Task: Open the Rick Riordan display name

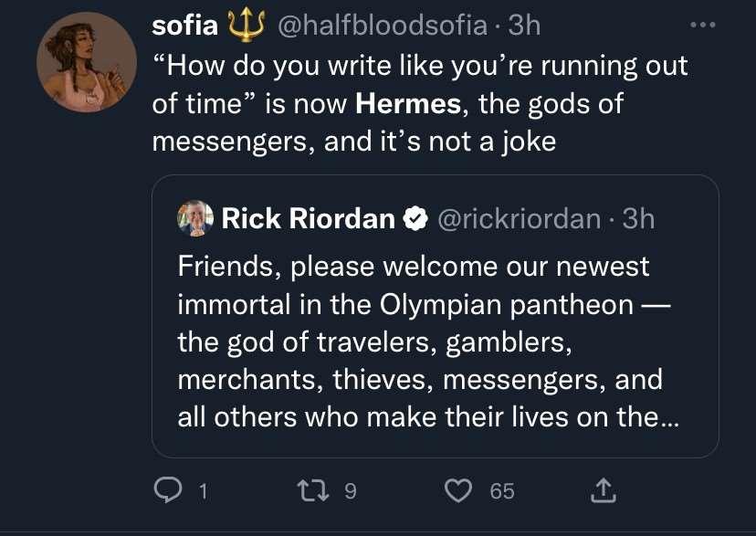Action: coord(309,219)
